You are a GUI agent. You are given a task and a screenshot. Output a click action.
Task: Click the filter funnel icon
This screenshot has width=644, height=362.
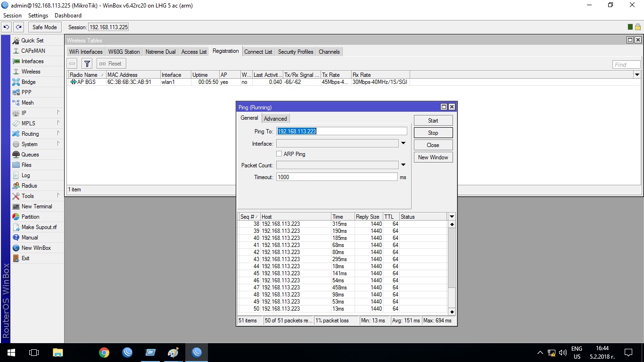point(87,64)
